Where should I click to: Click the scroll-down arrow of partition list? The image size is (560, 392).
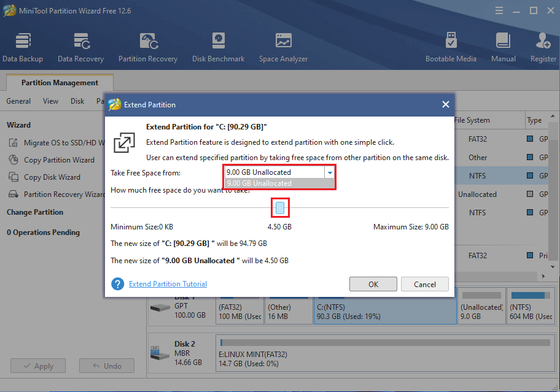553,267
